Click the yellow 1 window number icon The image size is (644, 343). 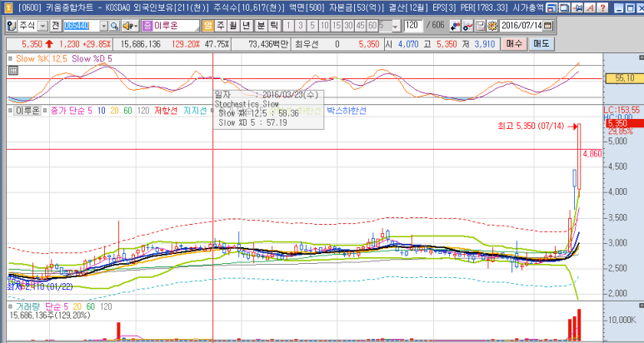coord(9,7)
